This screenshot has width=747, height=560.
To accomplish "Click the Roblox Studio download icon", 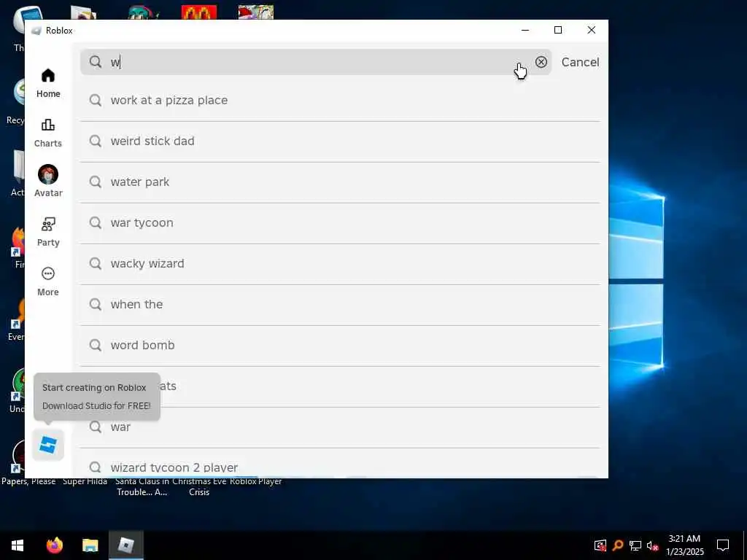I will 48,446.
